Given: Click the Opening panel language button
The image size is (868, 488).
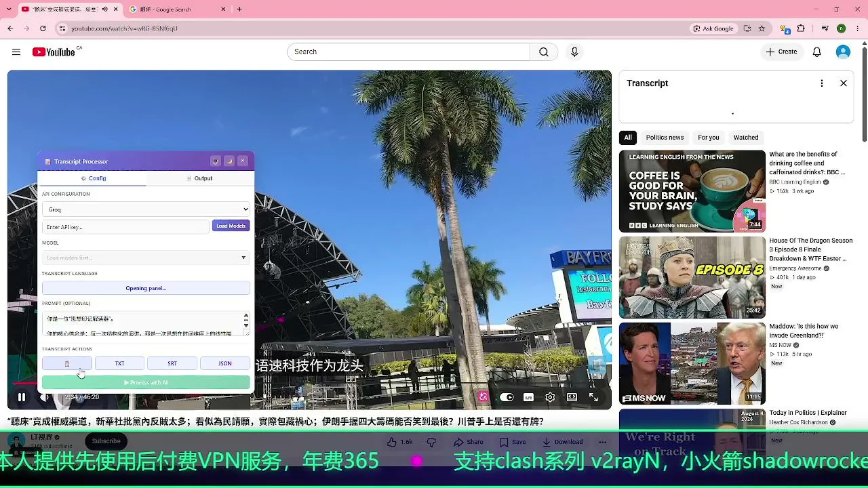Looking at the screenshot, I should coord(146,288).
